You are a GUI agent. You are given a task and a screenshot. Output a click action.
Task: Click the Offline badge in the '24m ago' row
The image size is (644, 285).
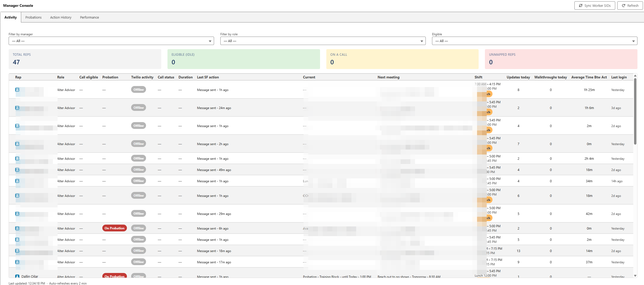tap(138, 108)
